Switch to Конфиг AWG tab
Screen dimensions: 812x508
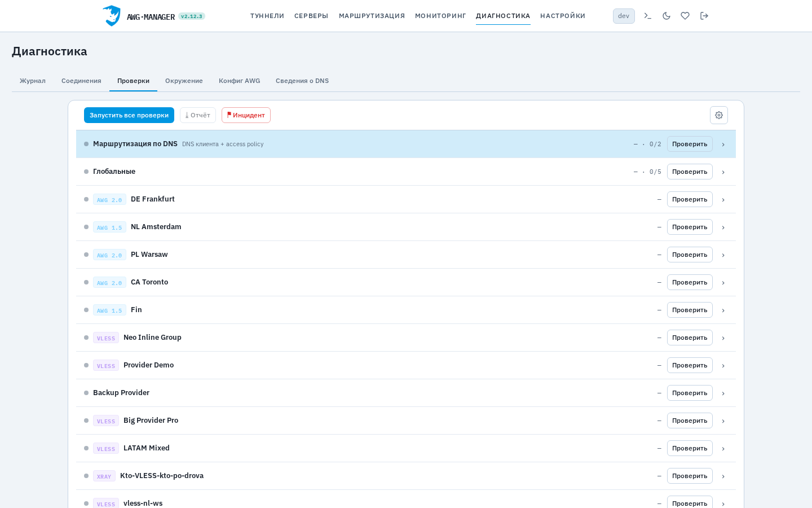[240, 81]
